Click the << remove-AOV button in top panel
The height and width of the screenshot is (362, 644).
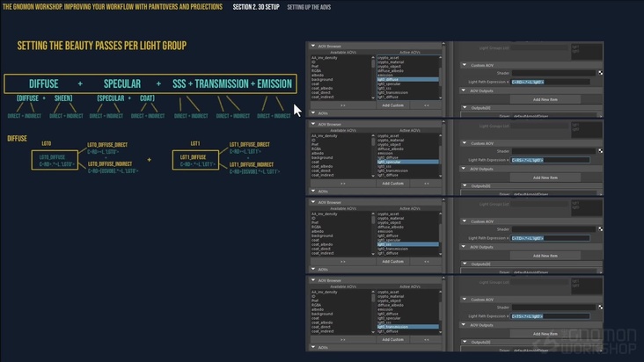pyautogui.click(x=427, y=105)
